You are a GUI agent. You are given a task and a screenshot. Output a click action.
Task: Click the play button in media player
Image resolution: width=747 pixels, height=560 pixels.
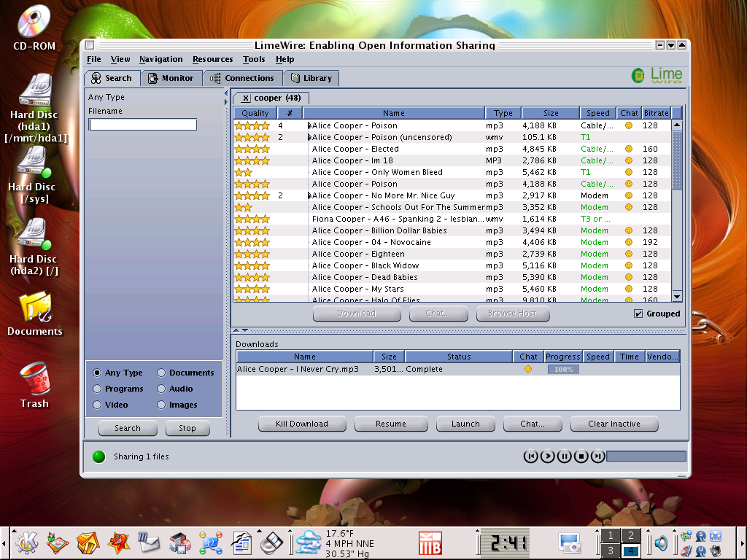[547, 456]
